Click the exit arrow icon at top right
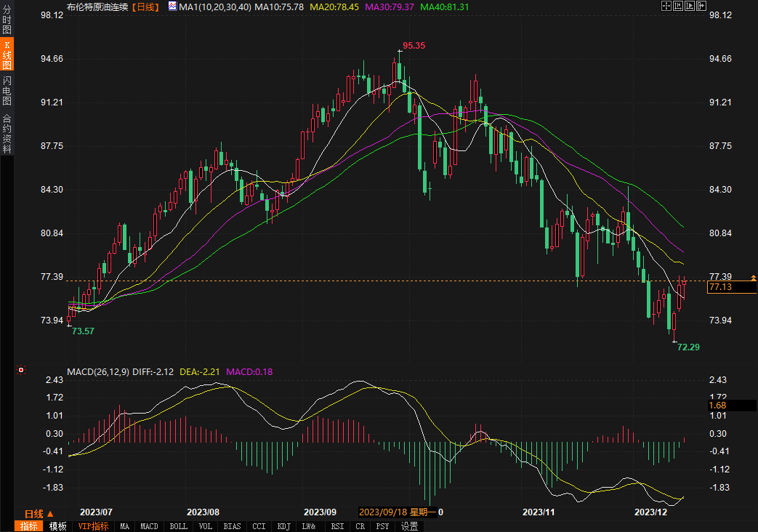The height and width of the screenshot is (532, 758). click(x=701, y=6)
